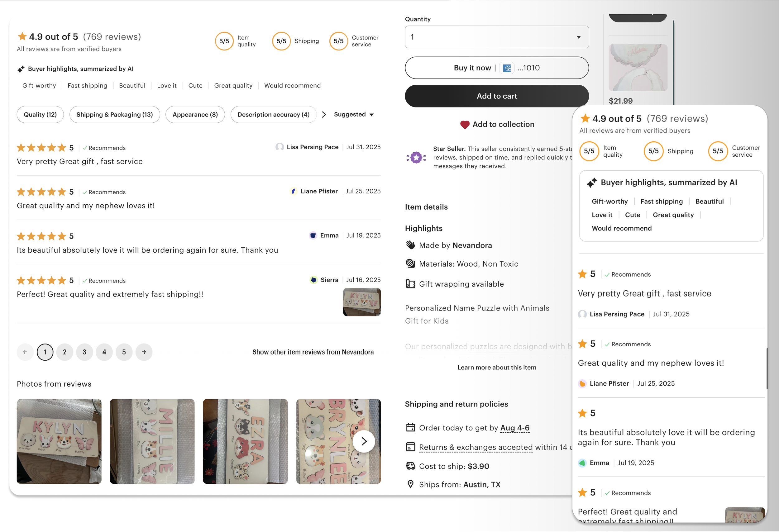This screenshot has height=532, width=779.
Task: Click Lisa Persing Pace's avatar icon
Action: [279, 147]
